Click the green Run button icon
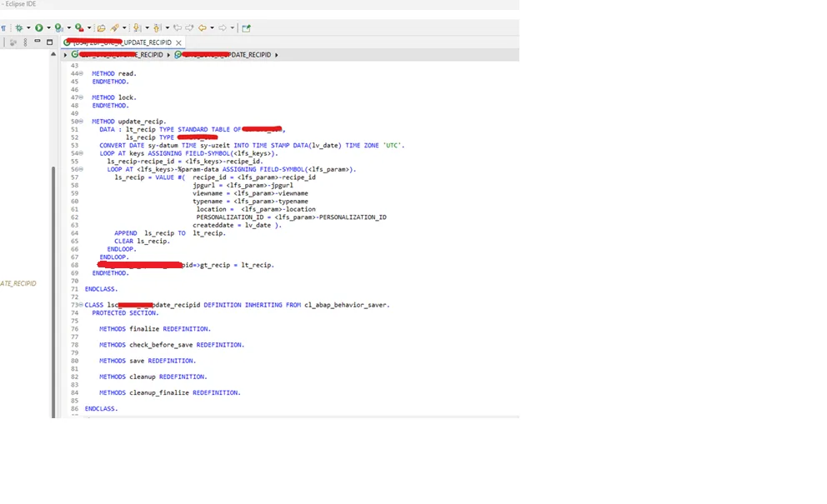Viewport: 827px width, 504px height. 38,28
